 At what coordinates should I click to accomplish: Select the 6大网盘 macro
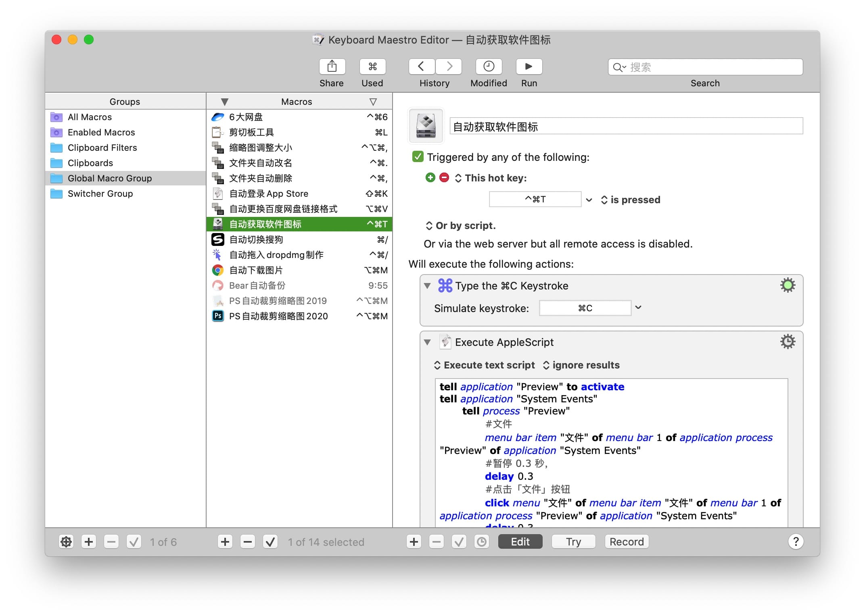pyautogui.click(x=299, y=117)
